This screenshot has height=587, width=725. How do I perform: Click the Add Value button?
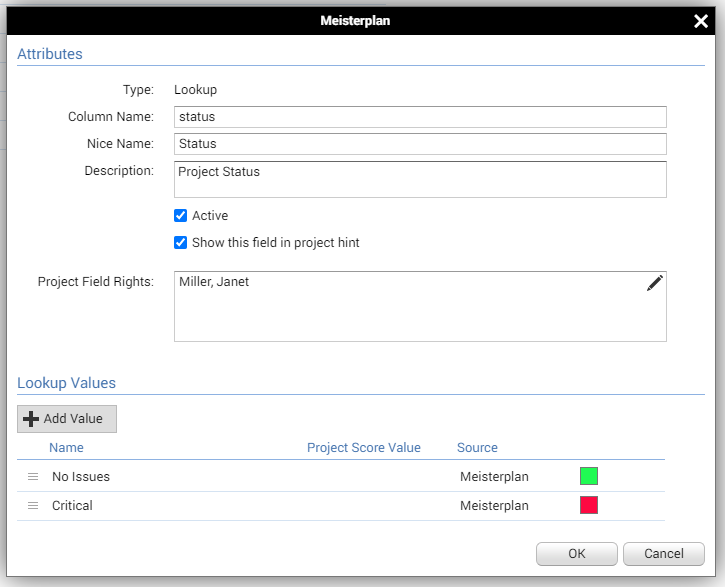[x=67, y=419]
